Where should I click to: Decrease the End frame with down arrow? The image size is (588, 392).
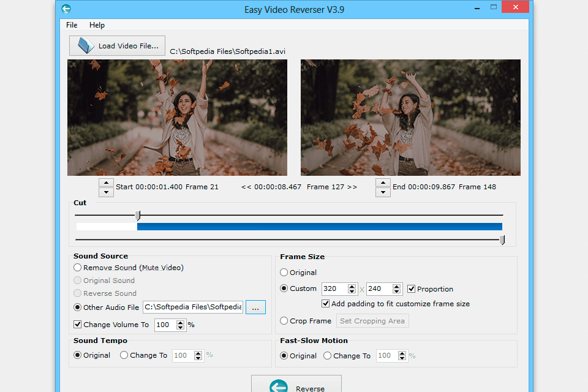[383, 192]
